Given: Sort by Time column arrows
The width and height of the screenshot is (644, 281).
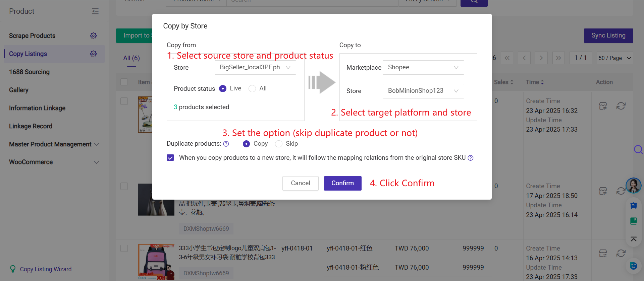Looking at the screenshot, I should (x=542, y=82).
